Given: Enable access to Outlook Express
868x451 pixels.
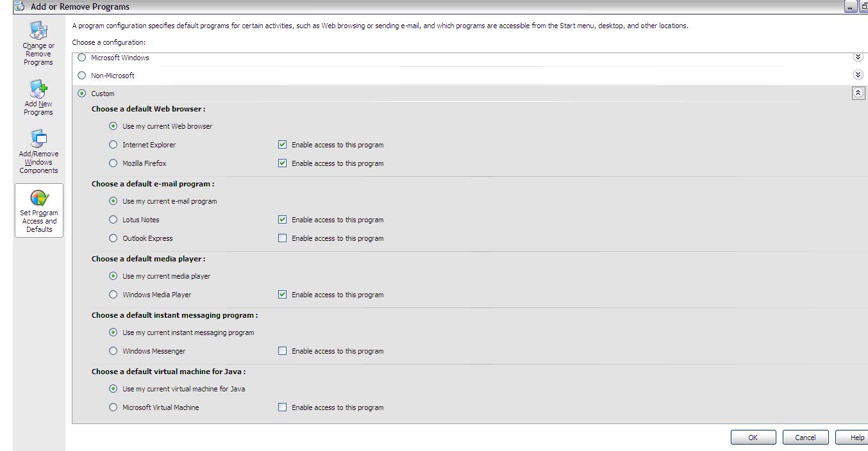Looking at the screenshot, I should point(283,238).
